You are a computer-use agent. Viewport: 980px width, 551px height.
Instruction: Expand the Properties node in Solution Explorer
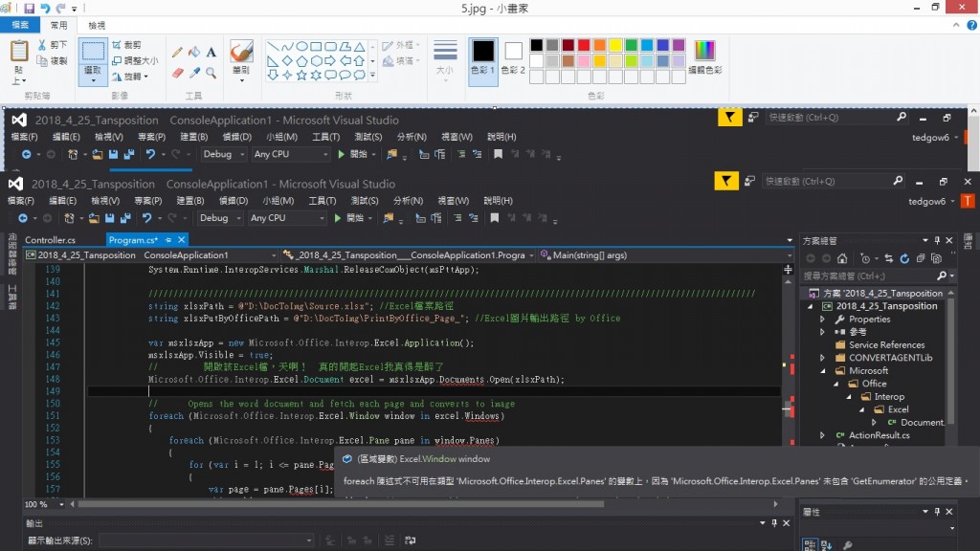[822, 320]
